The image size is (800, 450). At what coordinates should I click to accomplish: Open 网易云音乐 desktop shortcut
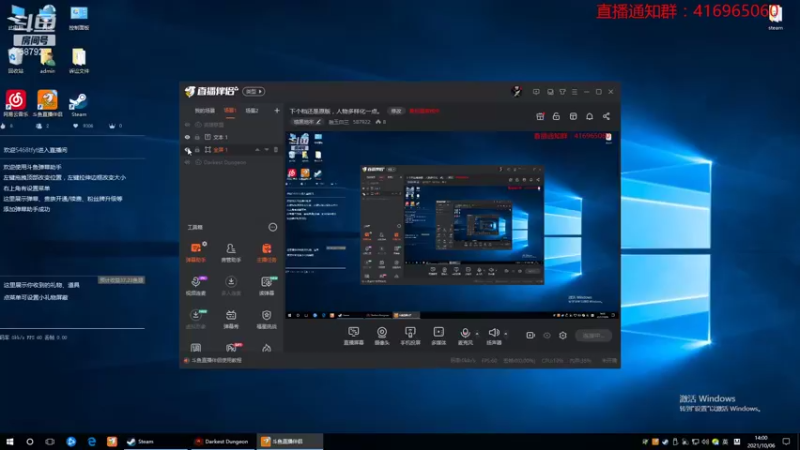pos(15,104)
